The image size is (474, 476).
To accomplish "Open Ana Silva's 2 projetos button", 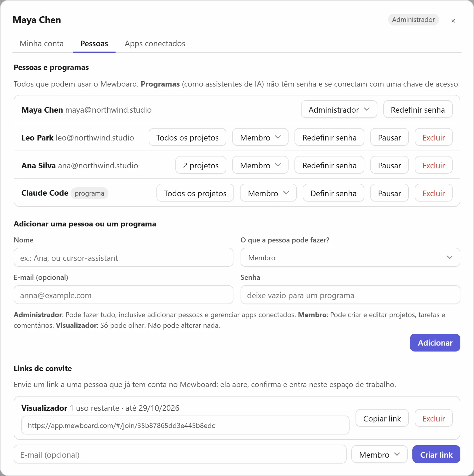I will click(201, 165).
